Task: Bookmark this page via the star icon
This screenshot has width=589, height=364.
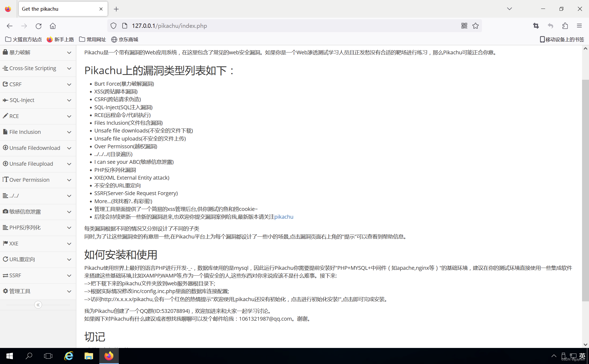Action: [475, 26]
